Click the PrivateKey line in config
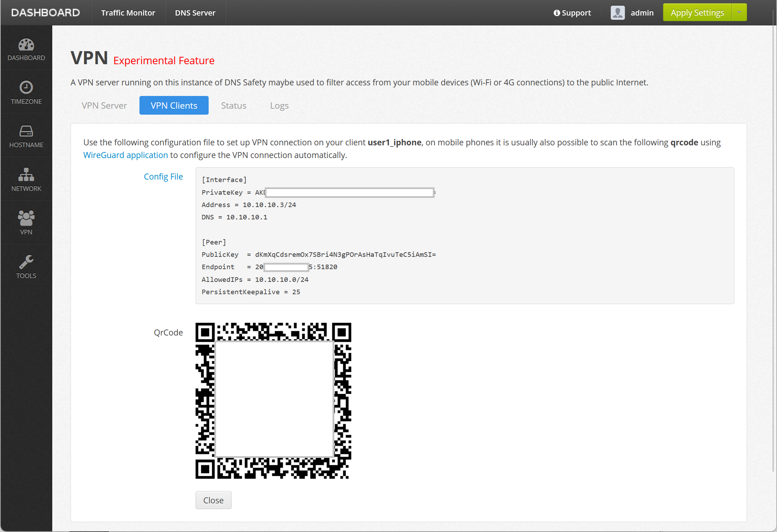 coord(319,192)
